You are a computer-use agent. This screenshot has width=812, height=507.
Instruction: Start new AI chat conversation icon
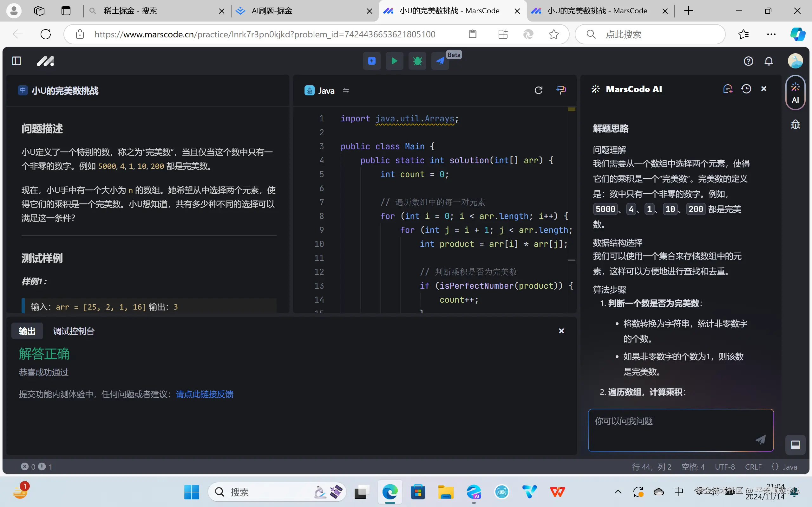(727, 89)
